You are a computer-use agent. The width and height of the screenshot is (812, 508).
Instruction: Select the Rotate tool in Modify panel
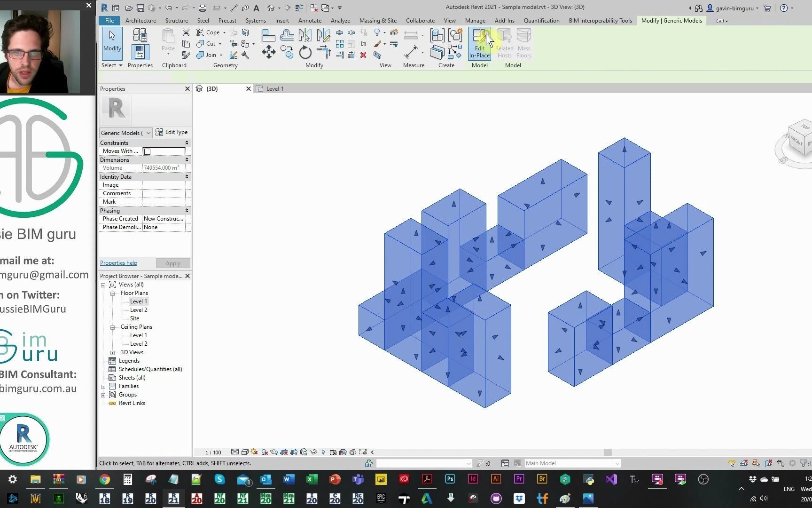click(x=305, y=52)
